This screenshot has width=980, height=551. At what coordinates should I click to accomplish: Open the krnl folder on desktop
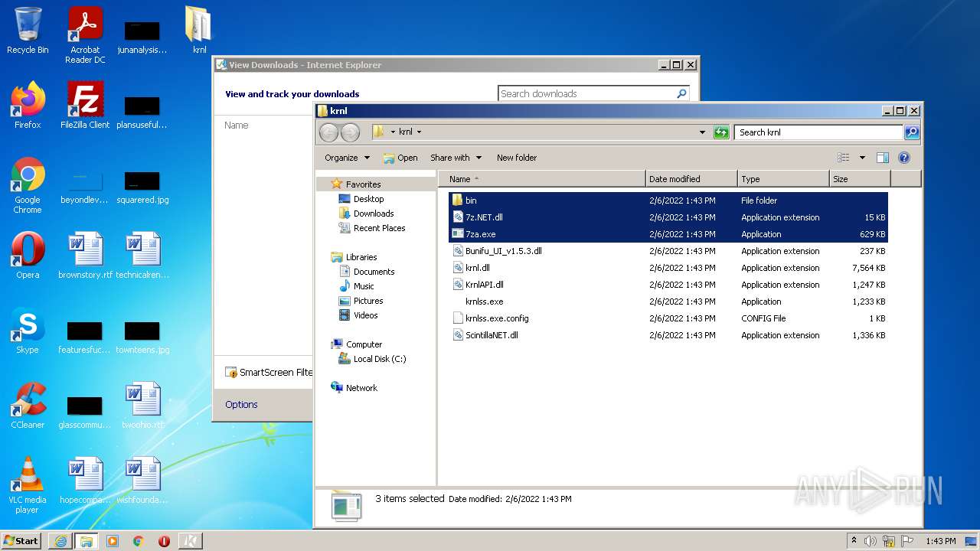(x=199, y=31)
